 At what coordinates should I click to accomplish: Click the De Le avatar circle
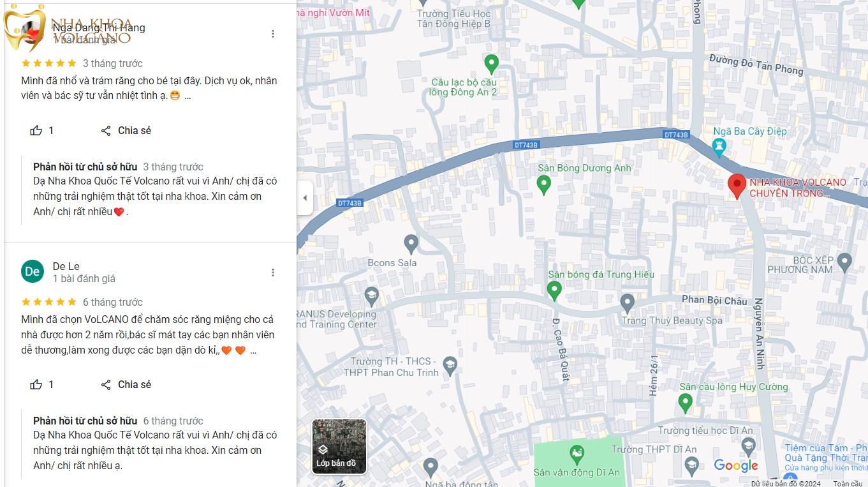point(33,272)
